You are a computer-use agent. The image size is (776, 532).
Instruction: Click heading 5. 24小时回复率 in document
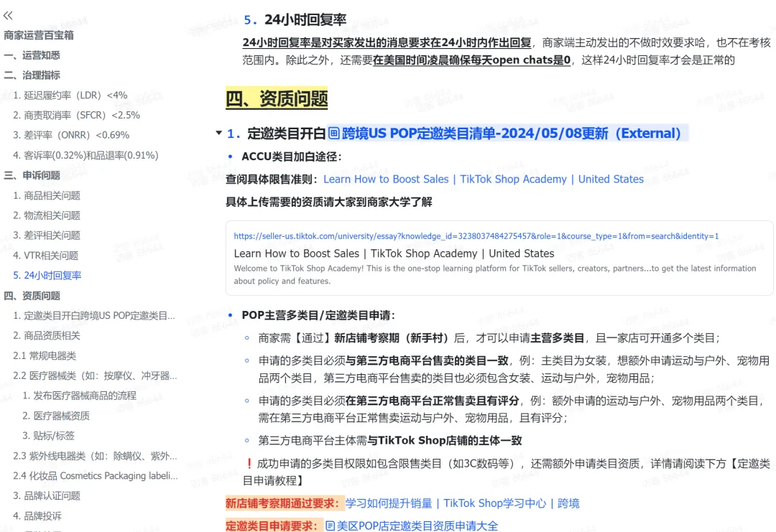[295, 19]
